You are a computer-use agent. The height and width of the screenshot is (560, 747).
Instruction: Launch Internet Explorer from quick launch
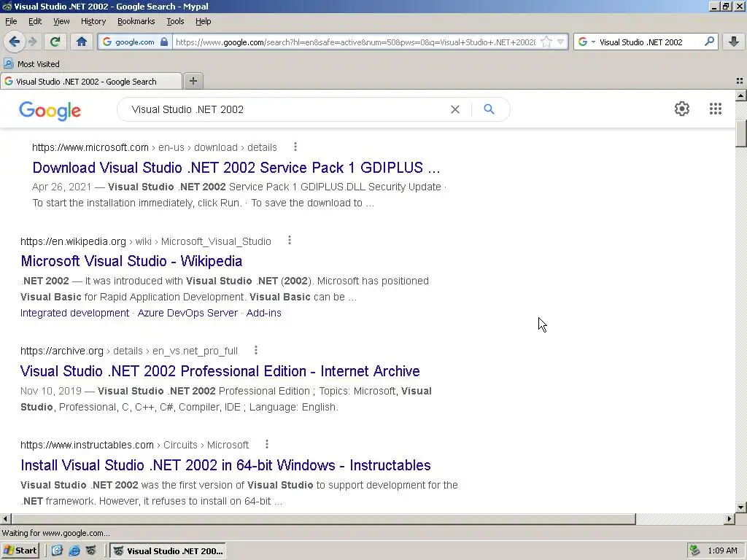(74, 551)
